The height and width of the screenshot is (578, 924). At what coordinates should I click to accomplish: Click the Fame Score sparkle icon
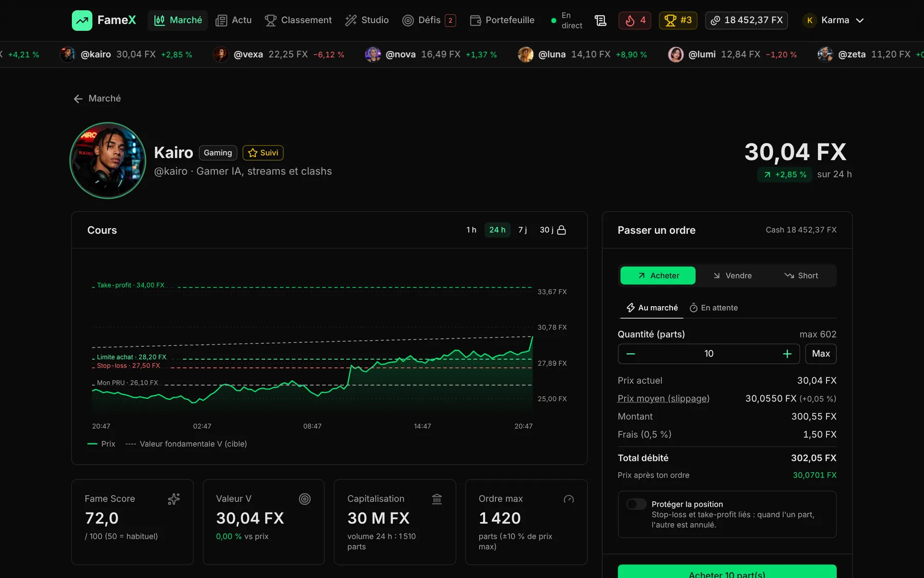174,499
